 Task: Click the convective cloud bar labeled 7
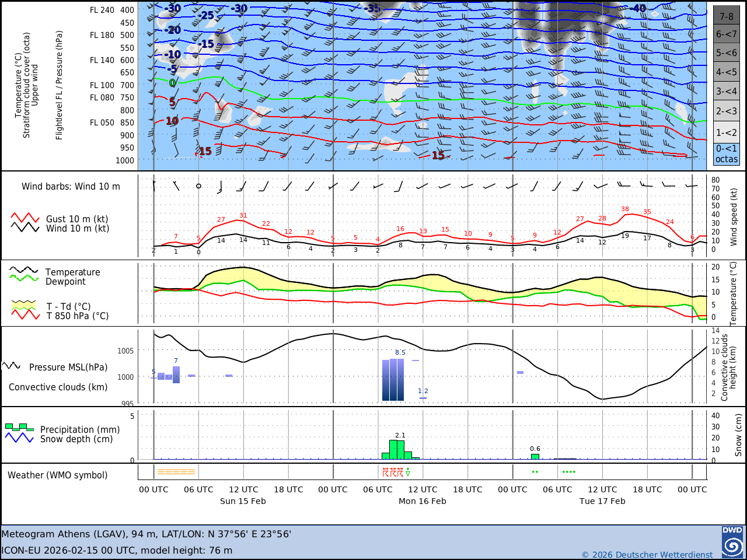[x=176, y=374]
